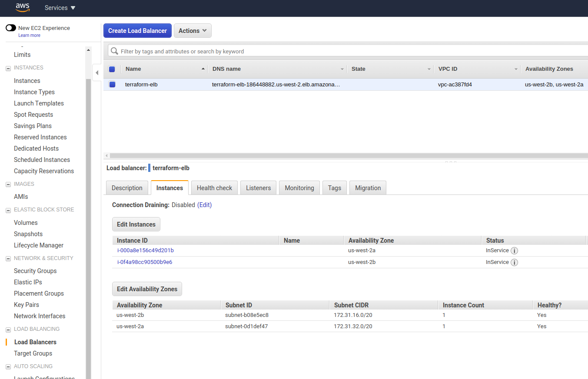Image resolution: width=588 pixels, height=379 pixels.
Task: Check the select-all checkbox in the table header
Action: 112,69
